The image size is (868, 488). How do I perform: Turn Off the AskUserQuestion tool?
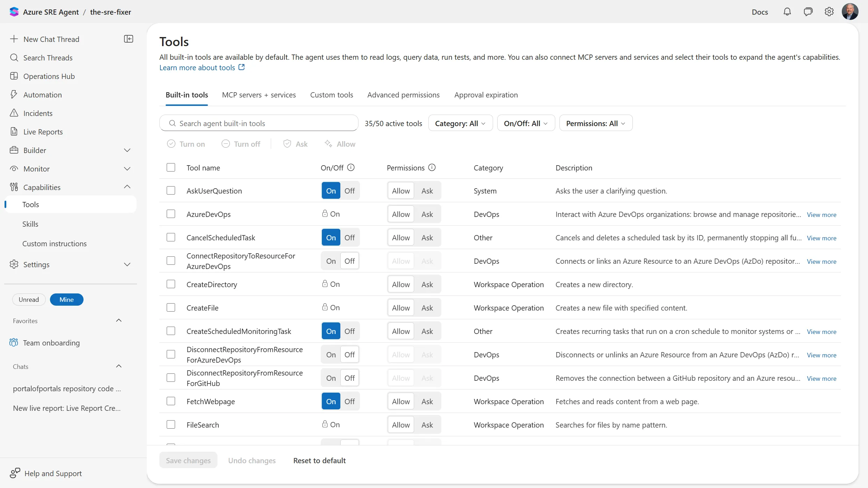[x=349, y=191]
